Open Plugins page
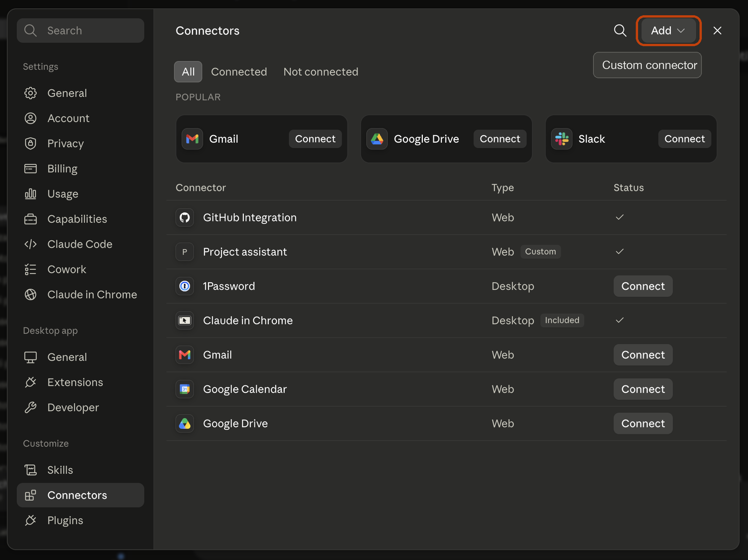Viewport: 748px width, 560px height. [80, 521]
